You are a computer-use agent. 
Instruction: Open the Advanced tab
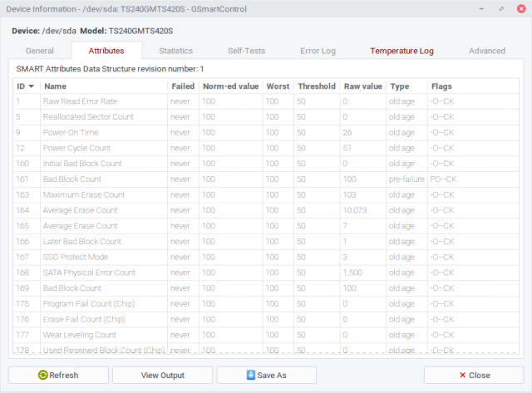(x=486, y=51)
